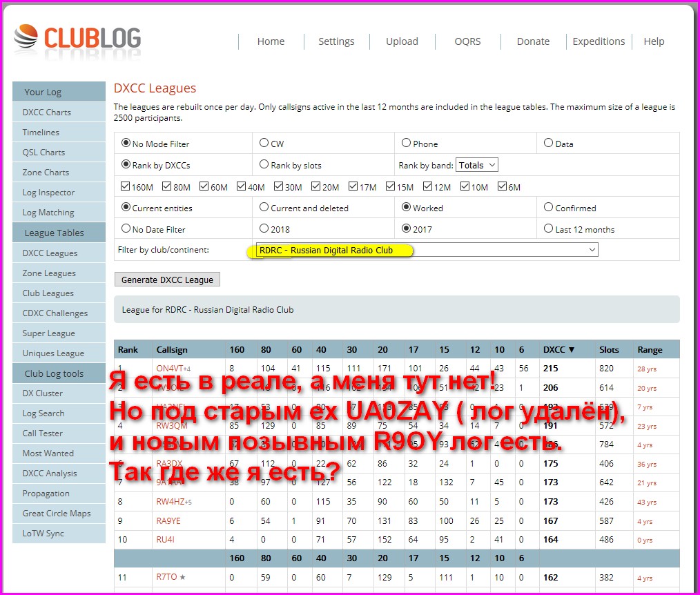Go to the Expeditions menu
The image size is (700, 595).
(599, 41)
